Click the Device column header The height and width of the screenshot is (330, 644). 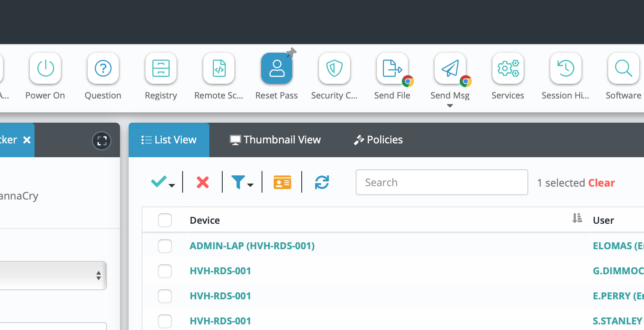pyautogui.click(x=205, y=220)
